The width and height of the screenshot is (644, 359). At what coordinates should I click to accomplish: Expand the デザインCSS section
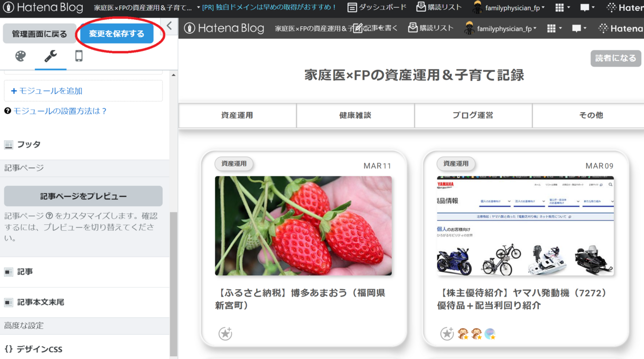pyautogui.click(x=85, y=349)
